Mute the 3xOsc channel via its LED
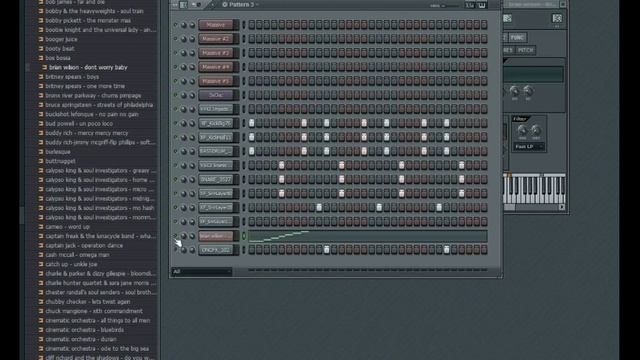The height and width of the screenshot is (360, 640). 176,95
